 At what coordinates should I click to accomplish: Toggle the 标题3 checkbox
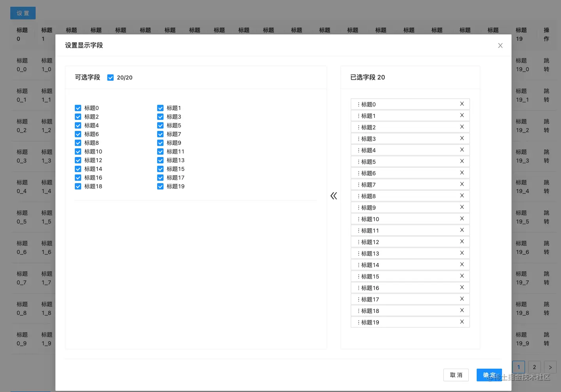(160, 117)
